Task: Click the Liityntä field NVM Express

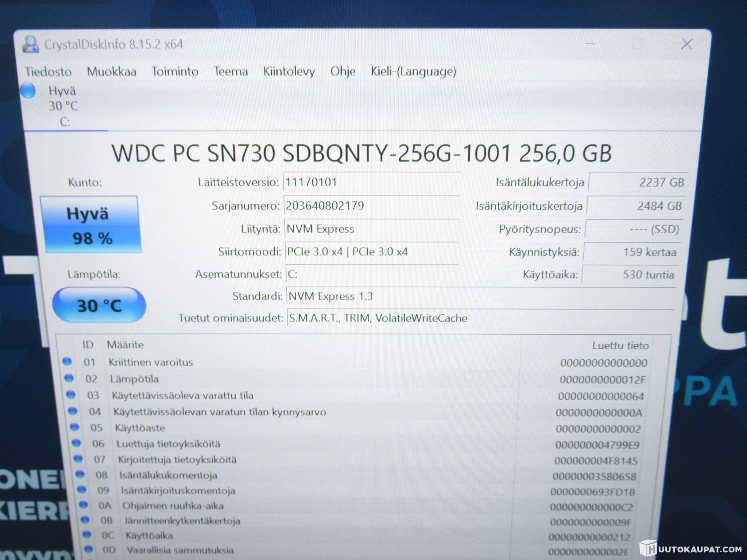Action: click(371, 229)
